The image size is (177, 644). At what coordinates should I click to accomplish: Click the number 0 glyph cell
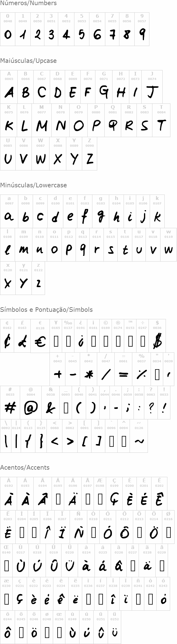(x=7, y=29)
